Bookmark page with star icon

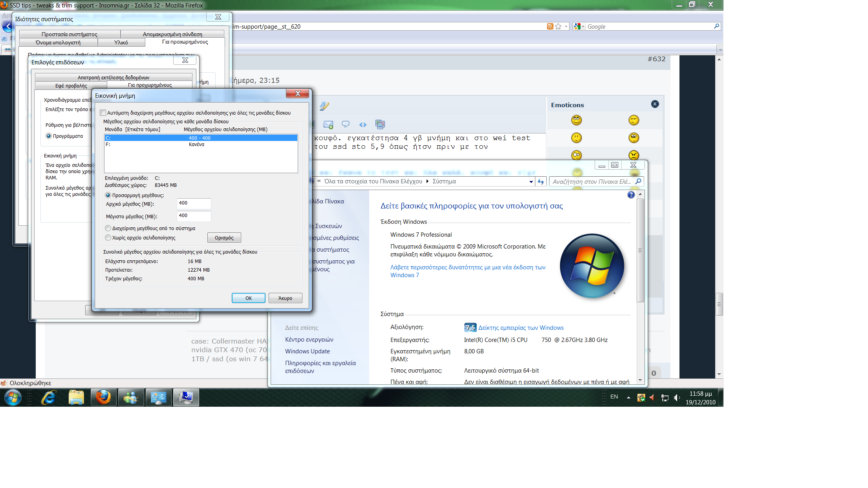[558, 26]
